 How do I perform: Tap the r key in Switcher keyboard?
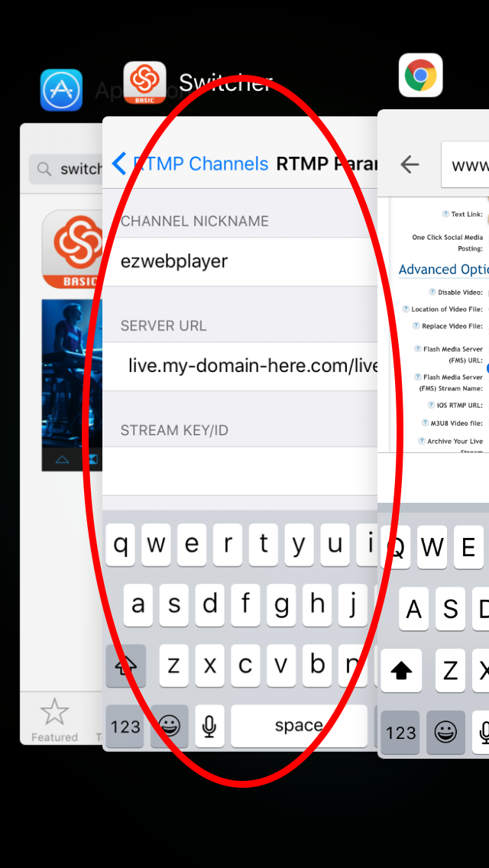coord(228,546)
